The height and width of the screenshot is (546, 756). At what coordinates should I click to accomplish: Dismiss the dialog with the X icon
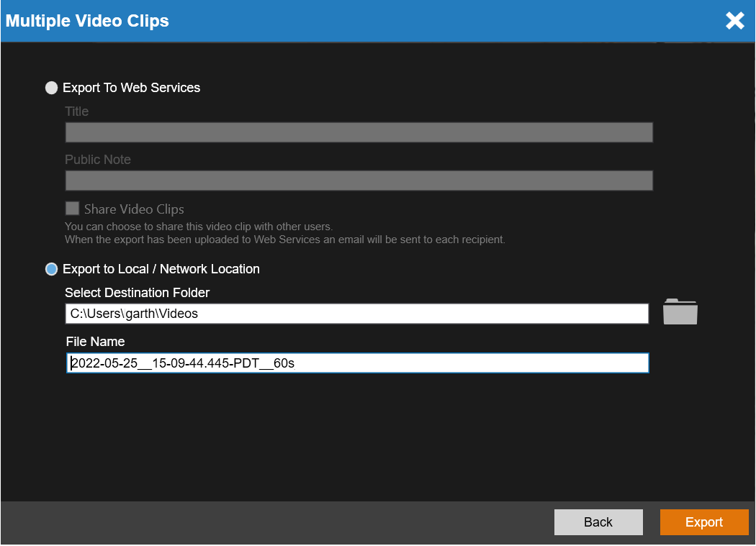[734, 21]
